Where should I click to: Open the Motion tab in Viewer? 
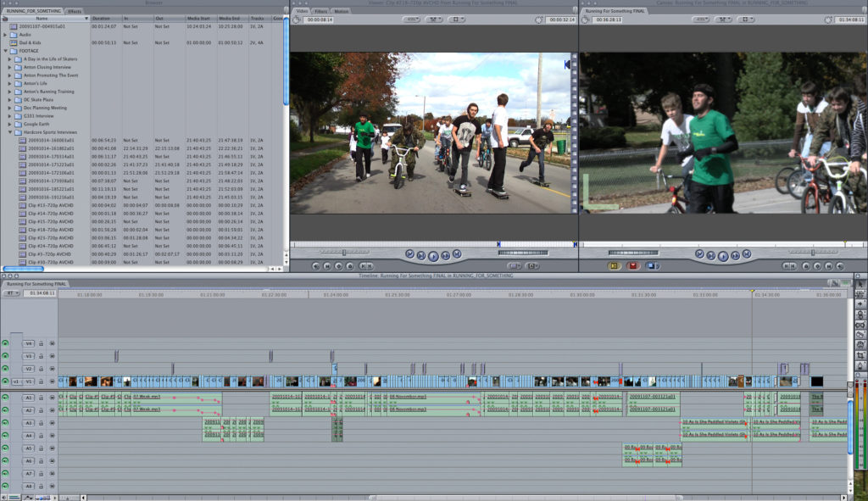[341, 11]
